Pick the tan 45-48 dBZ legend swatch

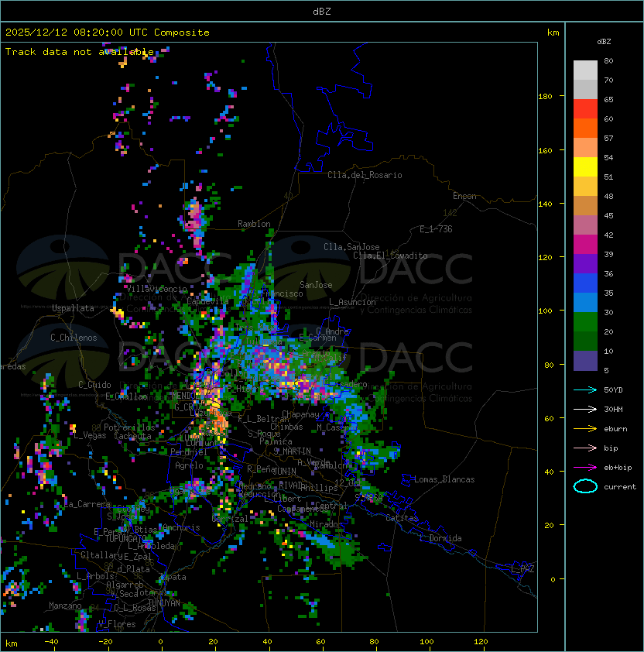tap(585, 206)
